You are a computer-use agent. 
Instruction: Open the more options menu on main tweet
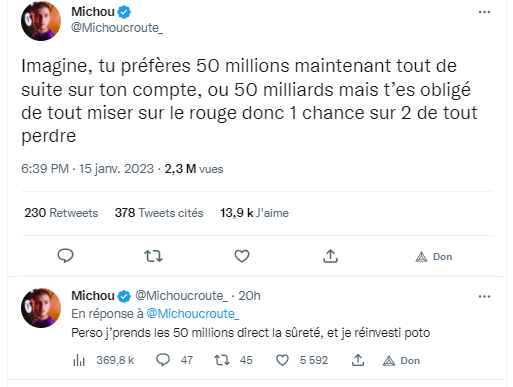484,12
